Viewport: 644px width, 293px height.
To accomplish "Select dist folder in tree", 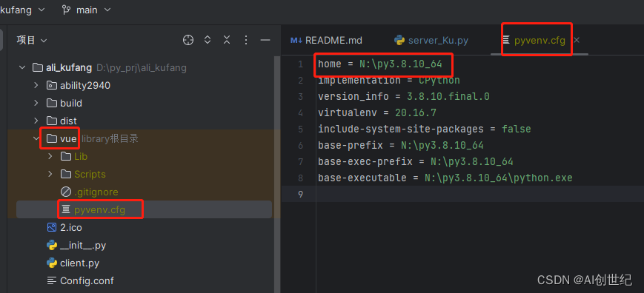I will (68, 121).
